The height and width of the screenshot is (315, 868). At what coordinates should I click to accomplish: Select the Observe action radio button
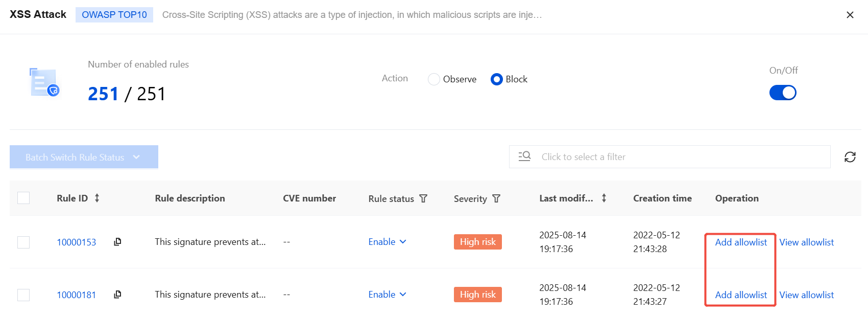pyautogui.click(x=434, y=79)
